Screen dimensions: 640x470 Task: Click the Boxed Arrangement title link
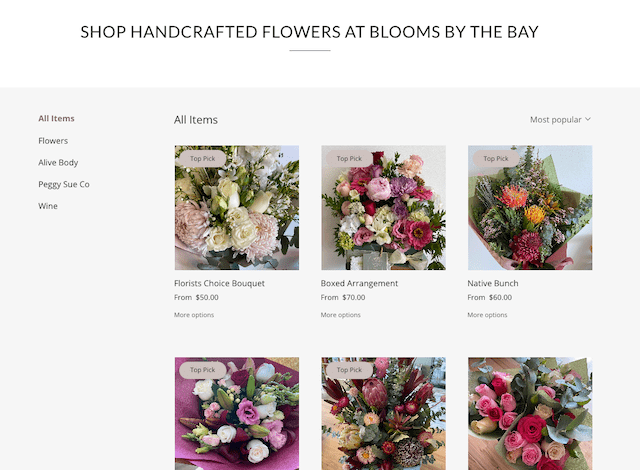click(x=359, y=284)
